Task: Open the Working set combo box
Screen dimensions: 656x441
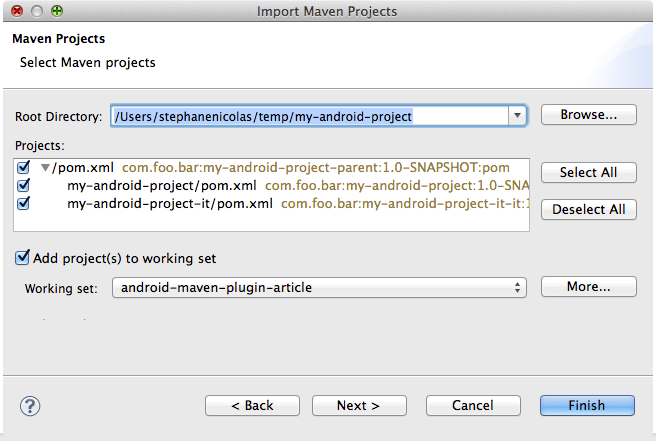Action: (x=318, y=288)
